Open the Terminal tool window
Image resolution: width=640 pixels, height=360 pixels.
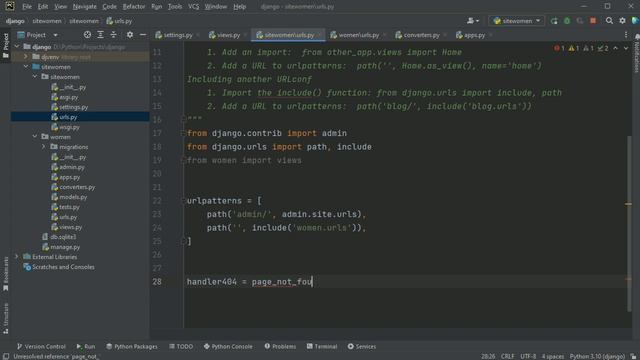click(322, 347)
